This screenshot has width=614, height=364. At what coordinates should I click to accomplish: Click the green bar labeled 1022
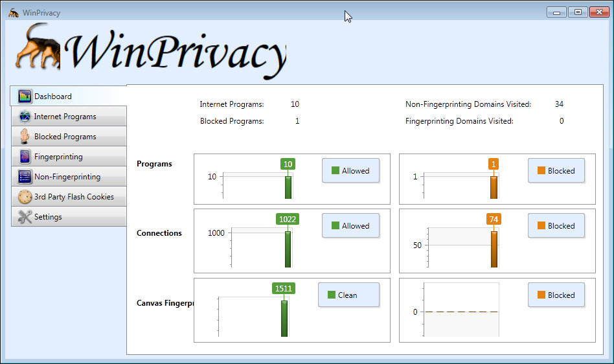[x=288, y=249]
